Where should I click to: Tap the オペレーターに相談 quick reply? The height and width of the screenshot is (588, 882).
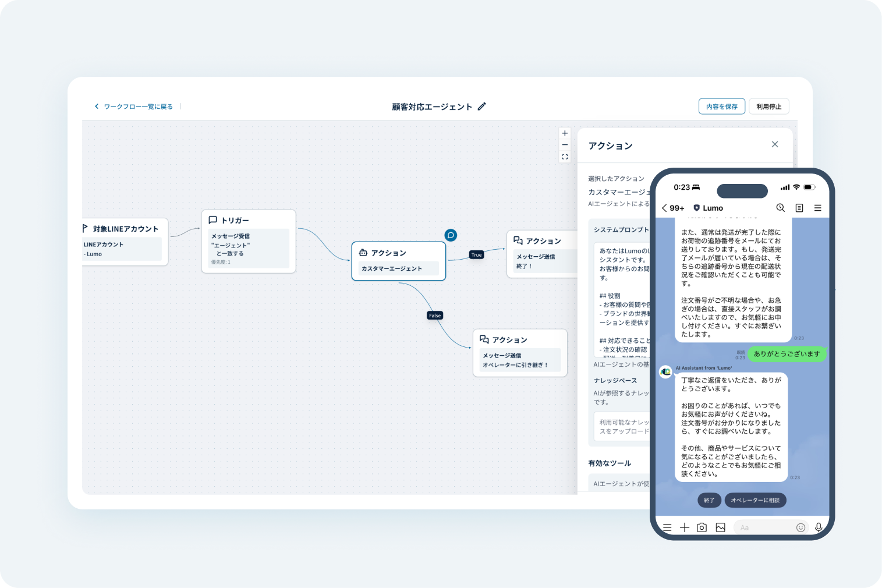755,500
